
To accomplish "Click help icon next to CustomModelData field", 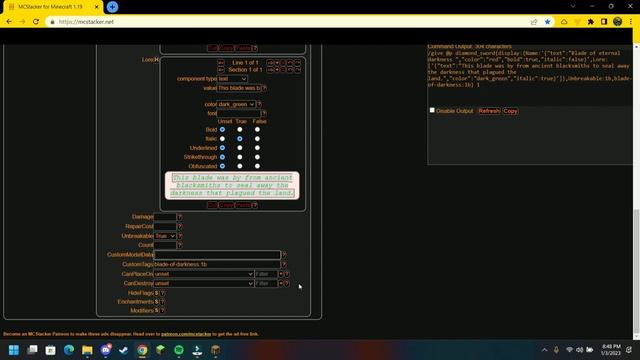I will coord(284,255).
